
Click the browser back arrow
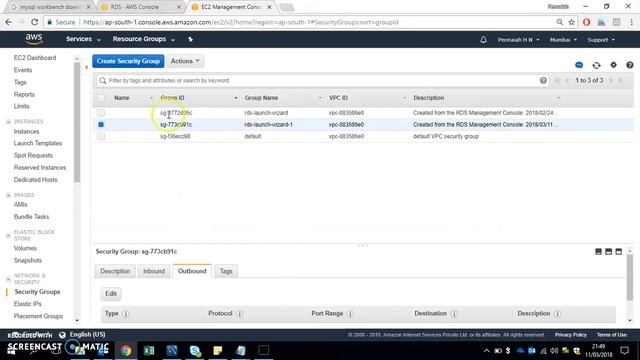tap(9, 22)
